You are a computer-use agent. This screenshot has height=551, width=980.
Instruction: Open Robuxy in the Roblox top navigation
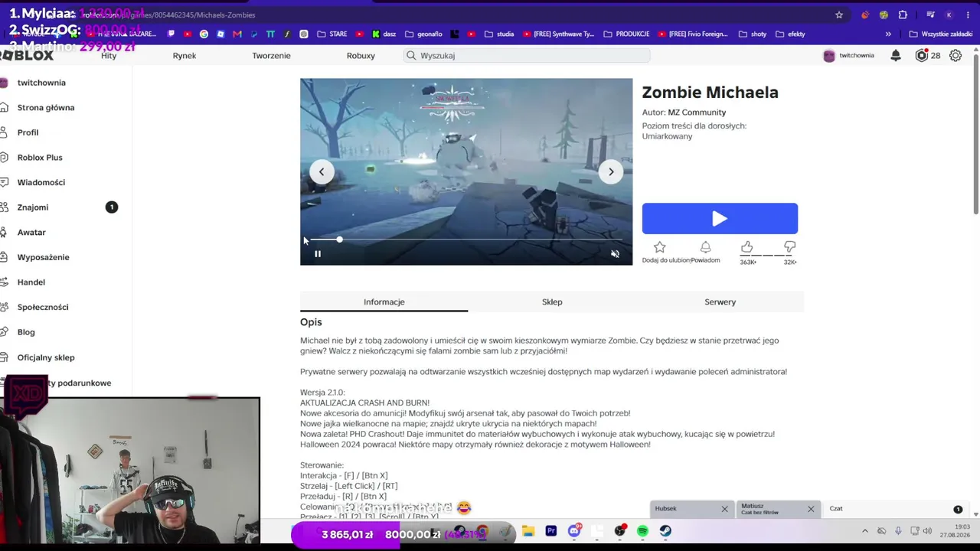click(x=361, y=55)
